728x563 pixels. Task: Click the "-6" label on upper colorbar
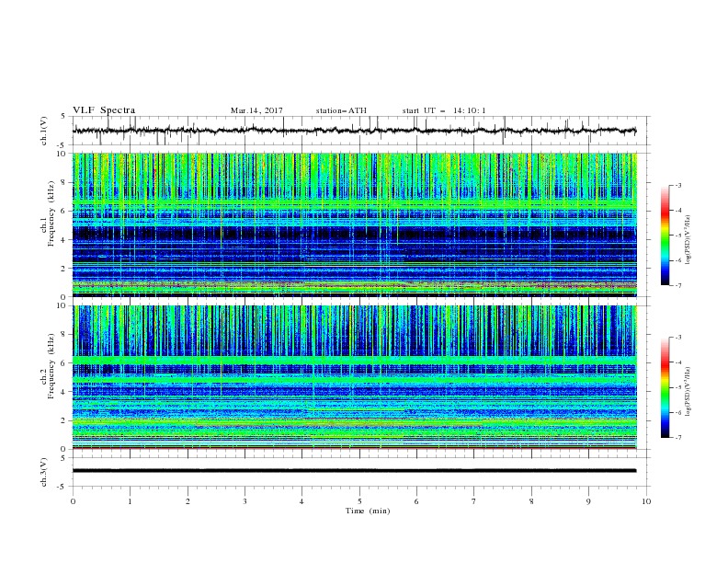pos(678,260)
